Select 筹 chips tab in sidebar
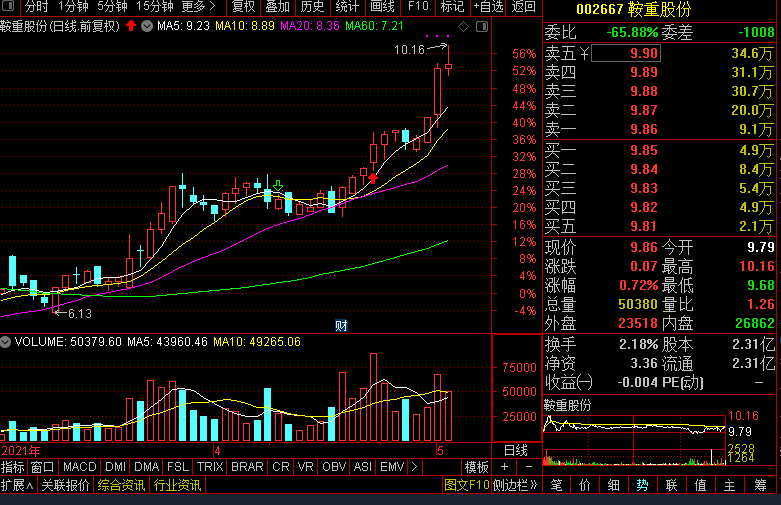Image resolution: width=781 pixels, height=505 pixels. (760, 485)
